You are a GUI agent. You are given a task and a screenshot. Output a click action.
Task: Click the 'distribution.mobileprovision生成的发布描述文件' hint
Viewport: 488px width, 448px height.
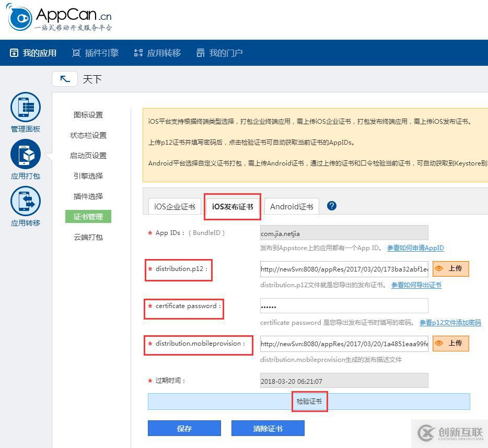click(331, 360)
